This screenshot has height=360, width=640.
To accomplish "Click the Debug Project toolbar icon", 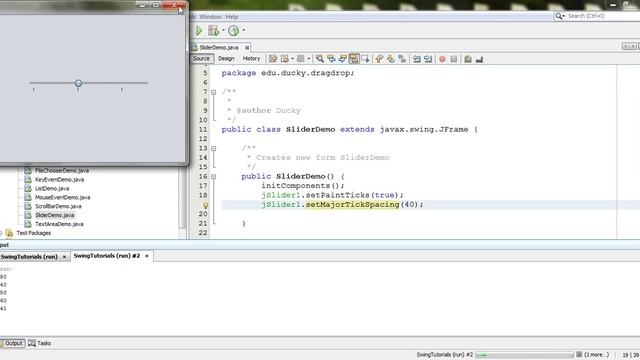I will (213, 31).
